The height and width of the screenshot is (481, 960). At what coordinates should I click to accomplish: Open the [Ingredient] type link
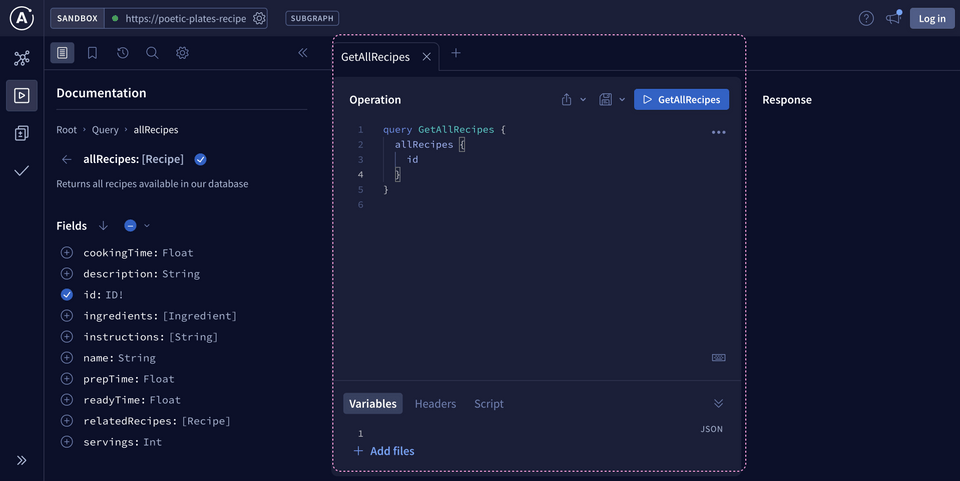click(x=200, y=316)
